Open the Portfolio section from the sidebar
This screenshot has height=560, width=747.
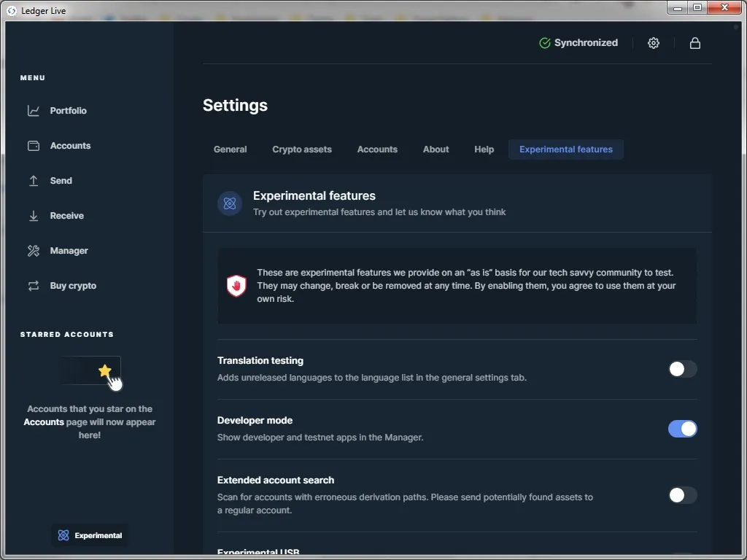coord(34,110)
